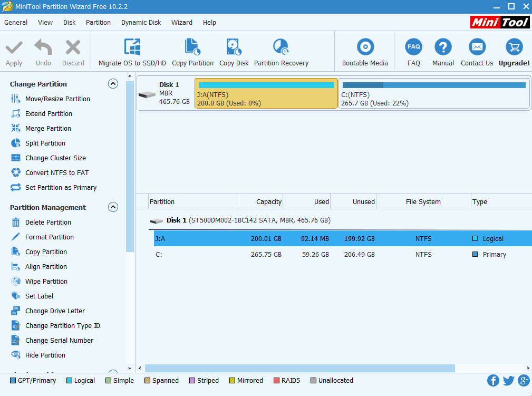This screenshot has width=532, height=396.
Task: Select the C: row in partition list
Action: 343,255
